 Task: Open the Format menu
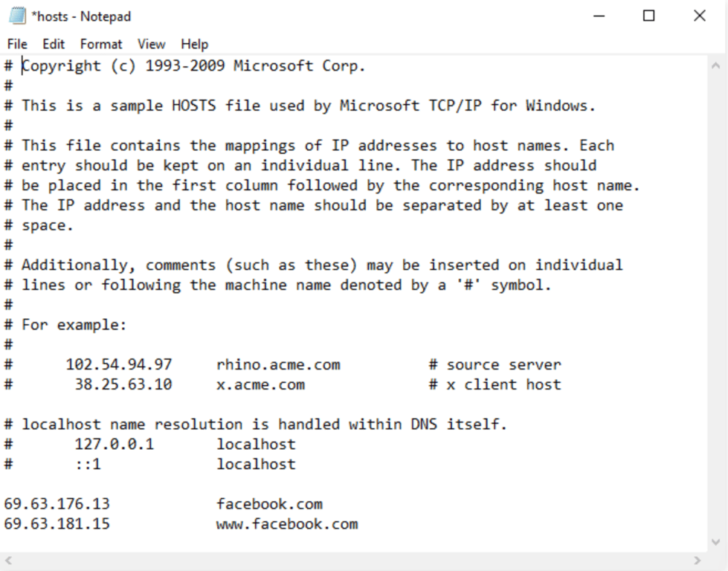(101, 44)
